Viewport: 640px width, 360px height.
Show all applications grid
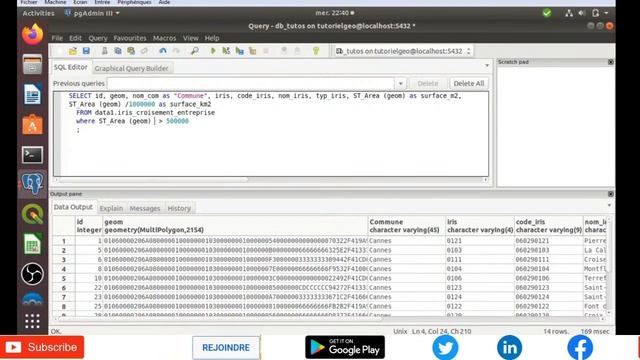[x=32, y=321]
